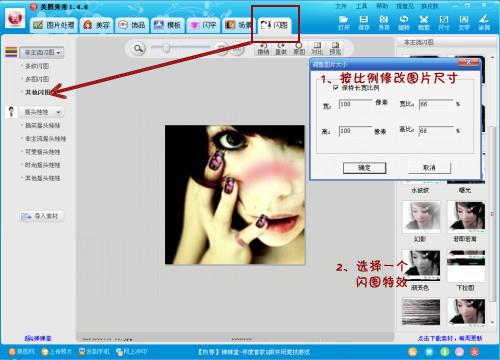This screenshot has width=500, height=360.
Task: Open the 图片处理 tab
Action: click(x=54, y=25)
